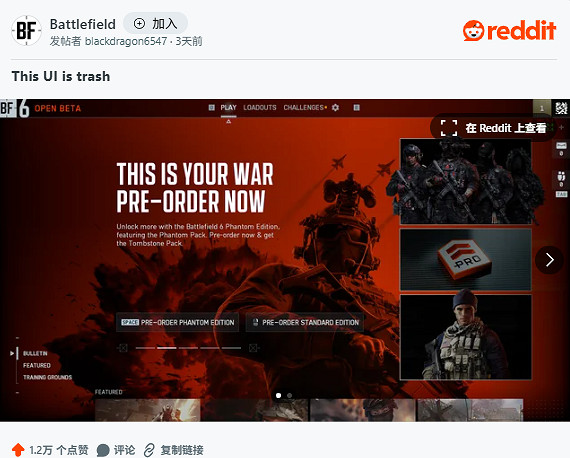This screenshot has height=458, width=570.
Task: Click the copy link chain icon
Action: click(x=149, y=450)
